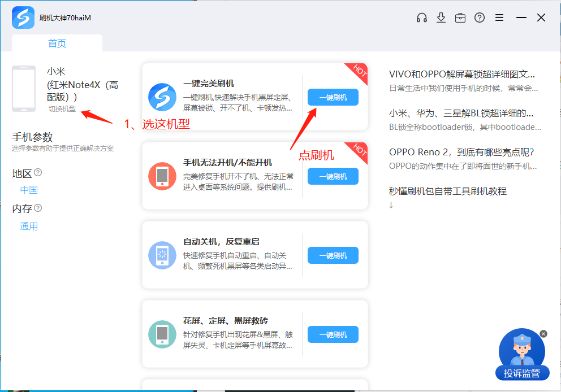Click the 自动关机 blue phone icon

point(162,255)
